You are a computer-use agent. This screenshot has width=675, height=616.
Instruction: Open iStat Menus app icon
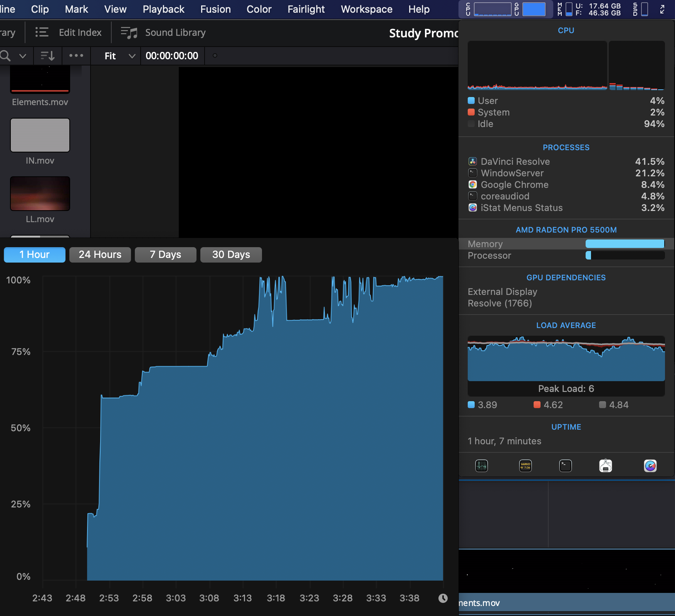tap(650, 466)
